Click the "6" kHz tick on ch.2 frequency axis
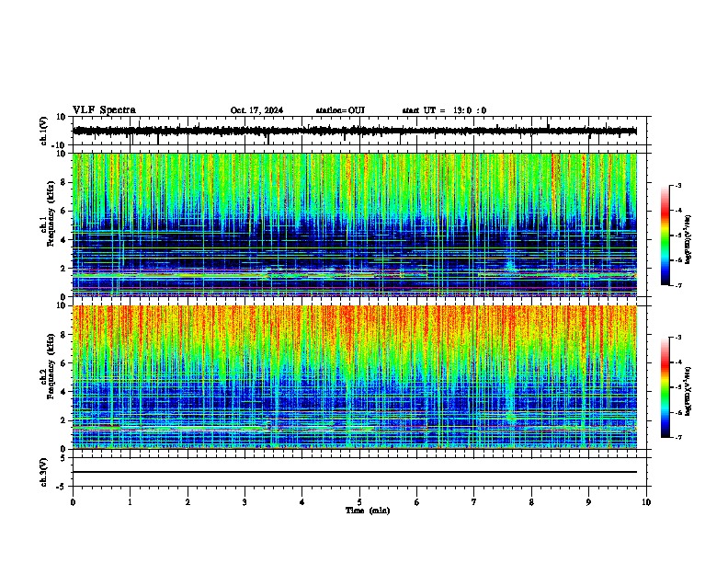 coord(64,363)
